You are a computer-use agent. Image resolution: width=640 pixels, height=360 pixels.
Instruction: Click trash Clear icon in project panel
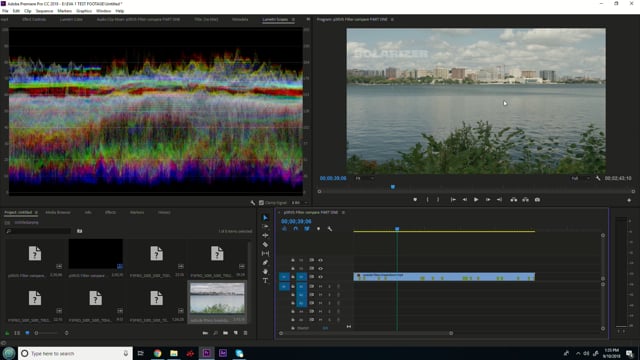245,333
